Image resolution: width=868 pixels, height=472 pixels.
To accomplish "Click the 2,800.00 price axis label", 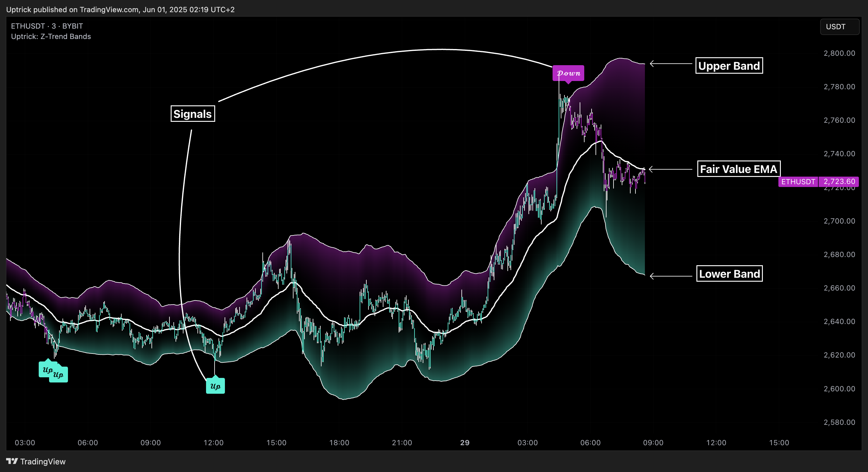I will pyautogui.click(x=839, y=53).
